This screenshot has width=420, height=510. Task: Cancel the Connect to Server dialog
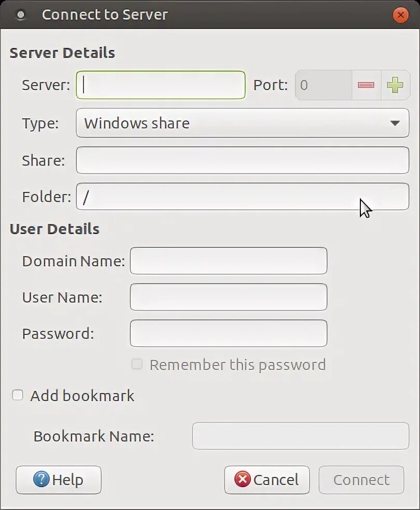(267, 480)
